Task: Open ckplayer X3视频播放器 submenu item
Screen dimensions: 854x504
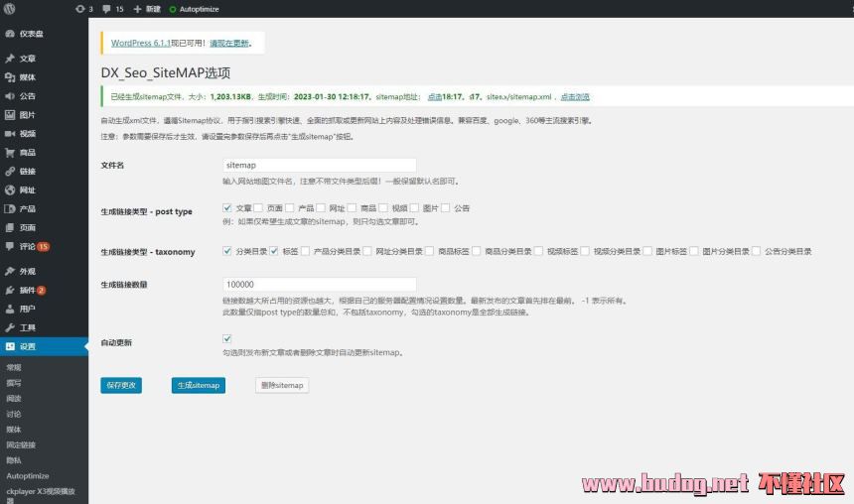Action: coord(41,495)
